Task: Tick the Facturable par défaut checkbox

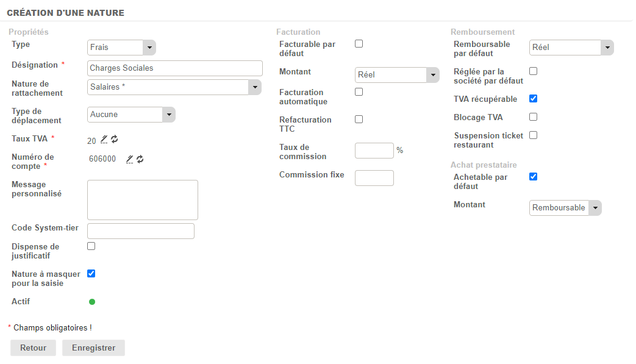Action: [359, 44]
